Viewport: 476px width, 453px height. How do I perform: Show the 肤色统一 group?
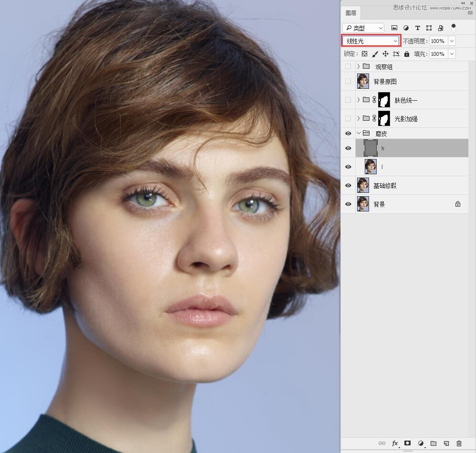tap(348, 99)
